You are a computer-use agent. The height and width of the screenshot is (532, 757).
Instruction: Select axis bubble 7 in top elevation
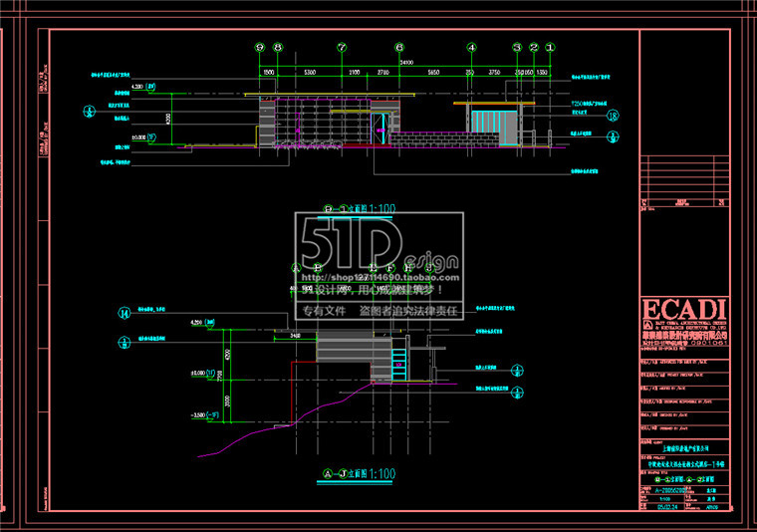click(342, 47)
